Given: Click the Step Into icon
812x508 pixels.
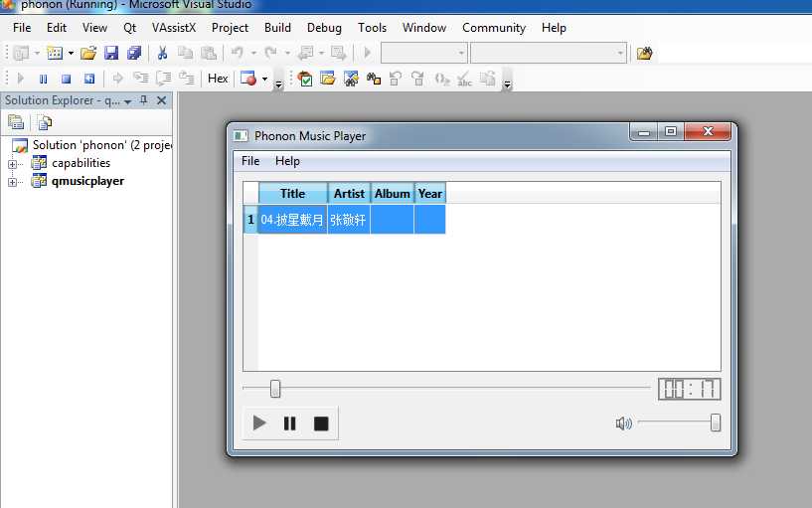Looking at the screenshot, I should pyautogui.click(x=141, y=79).
